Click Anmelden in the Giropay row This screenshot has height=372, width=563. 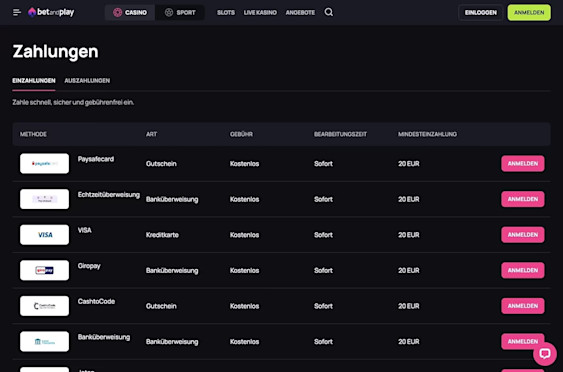click(x=523, y=270)
